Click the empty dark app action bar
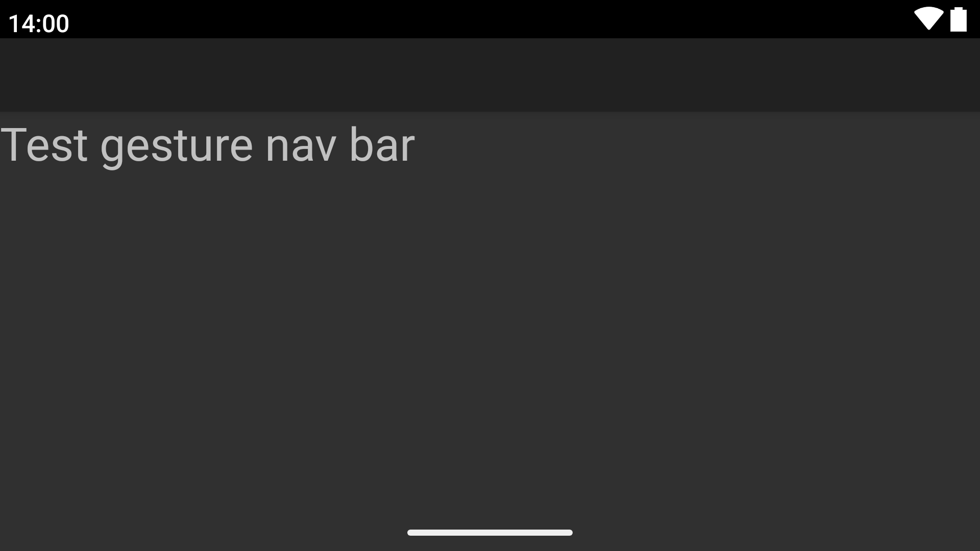 pos(490,75)
